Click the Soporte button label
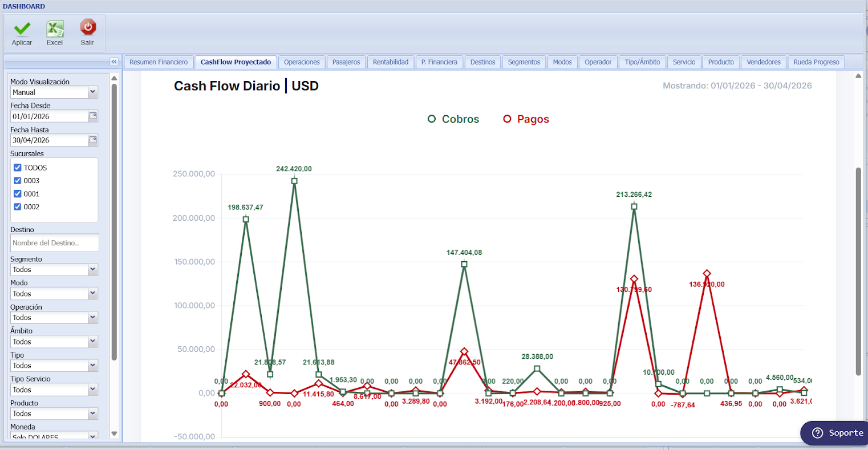Screen dimensions: 868x450 point(846,433)
